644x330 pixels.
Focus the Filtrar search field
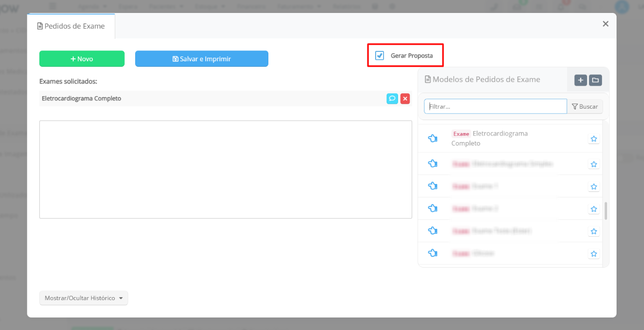(495, 106)
